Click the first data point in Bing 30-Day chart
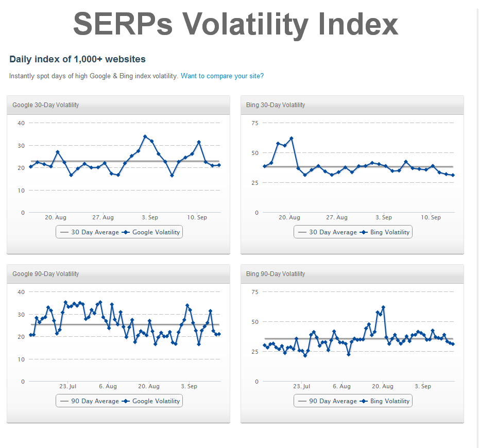Image resolution: width=479 pixels, height=448 pixels. pos(265,166)
